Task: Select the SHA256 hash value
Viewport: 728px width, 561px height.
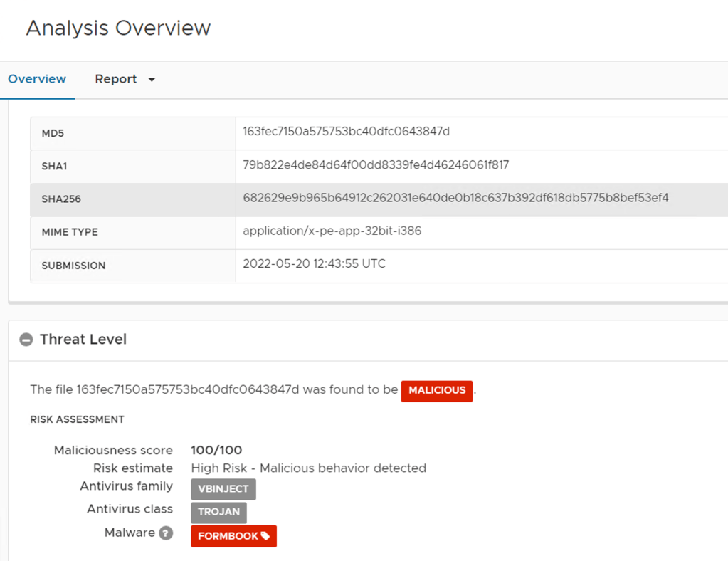Action: pos(455,198)
